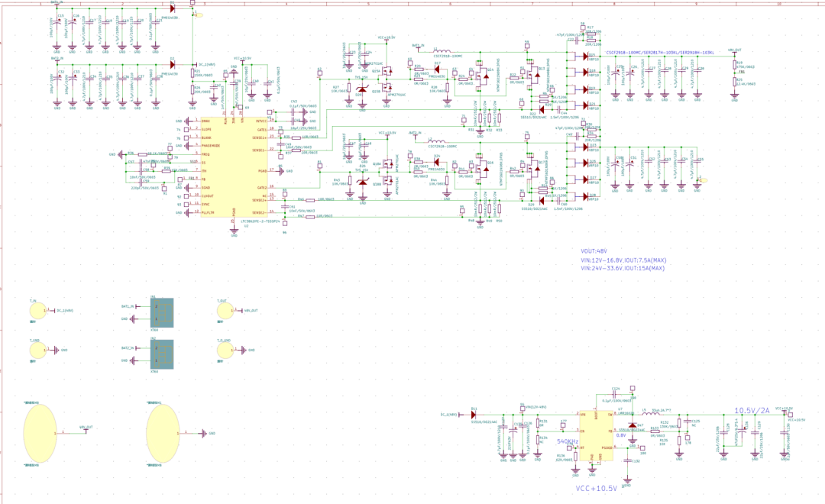The height and width of the screenshot is (504, 825).
Task: Click the 'LTC3862FE-2-TSSOP24' part label
Action: coord(260,221)
